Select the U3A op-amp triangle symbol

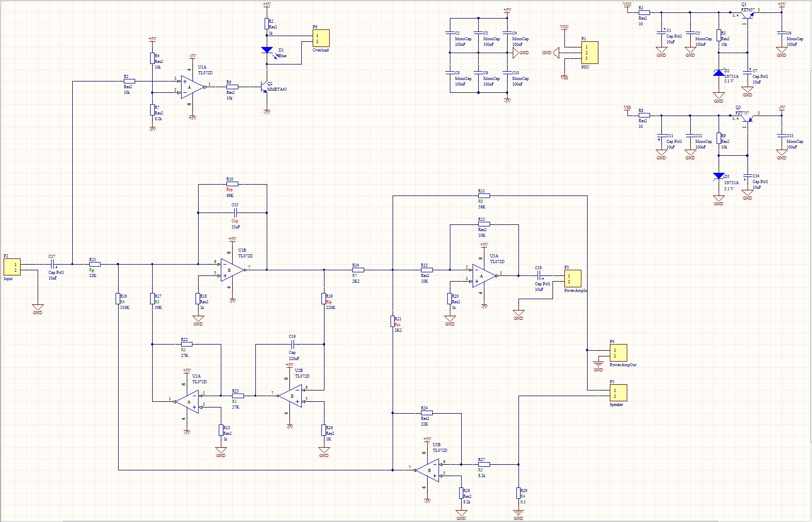[x=484, y=275]
